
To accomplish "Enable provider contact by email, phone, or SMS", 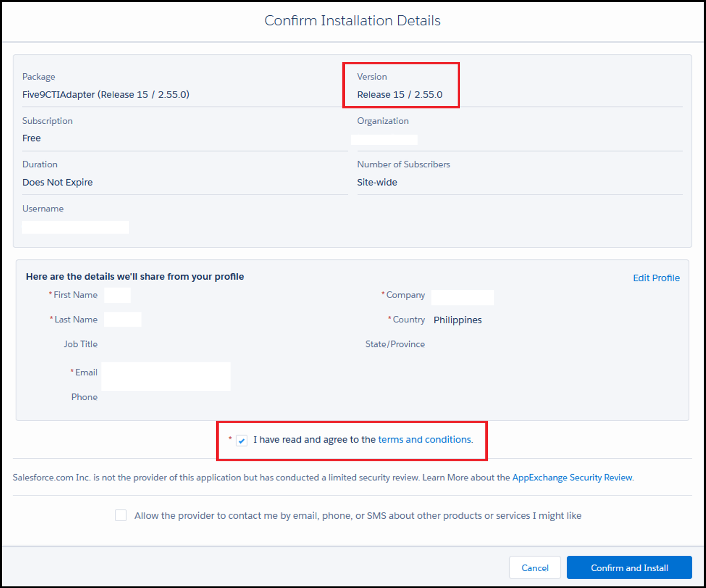I will (x=121, y=516).
